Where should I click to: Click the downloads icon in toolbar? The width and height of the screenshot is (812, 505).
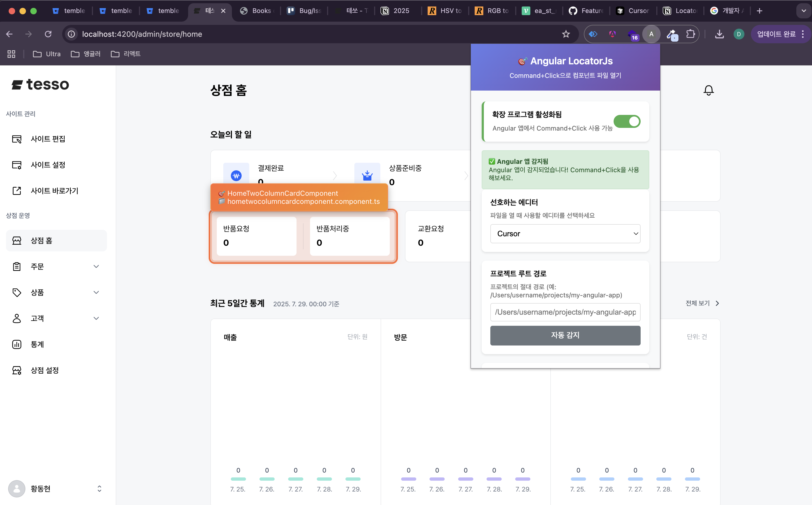(x=719, y=34)
